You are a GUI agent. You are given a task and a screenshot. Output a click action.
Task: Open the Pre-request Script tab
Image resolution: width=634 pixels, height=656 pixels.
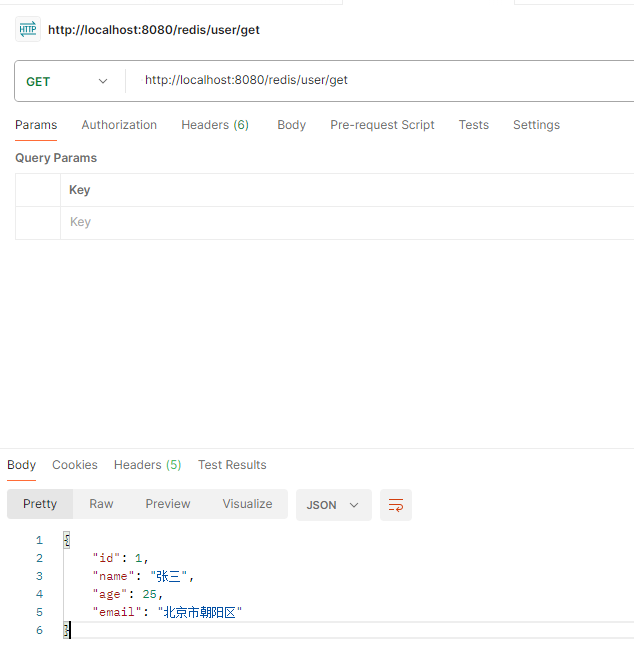pyautogui.click(x=382, y=125)
